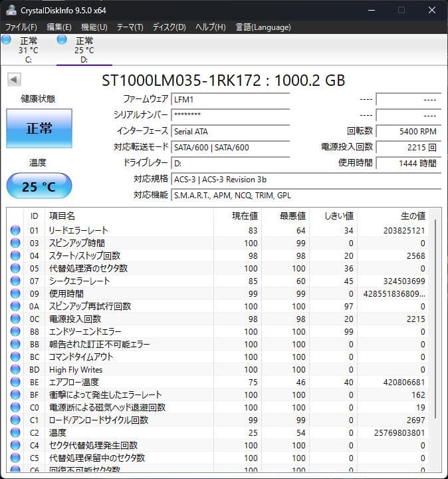Image resolution: width=448 pixels, height=479 pixels.
Task: Click raw value 420806681 in table
Action: (404, 382)
